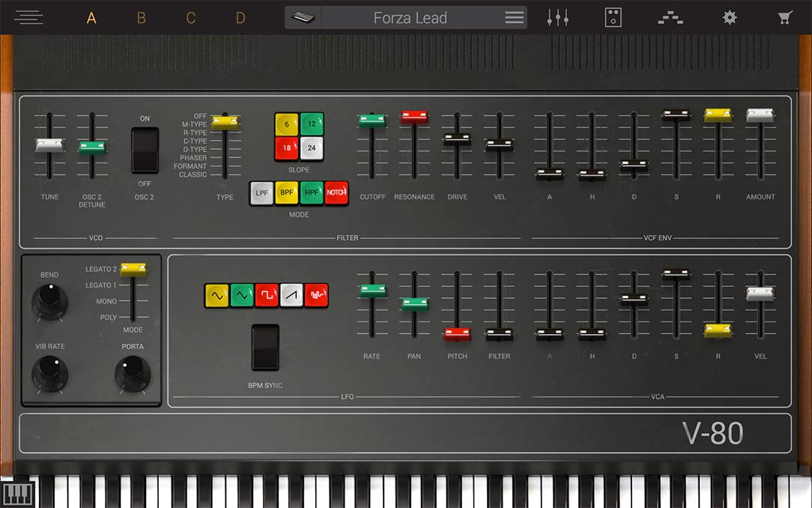
Task: Click the shopping cart store icon
Action: click(x=785, y=18)
